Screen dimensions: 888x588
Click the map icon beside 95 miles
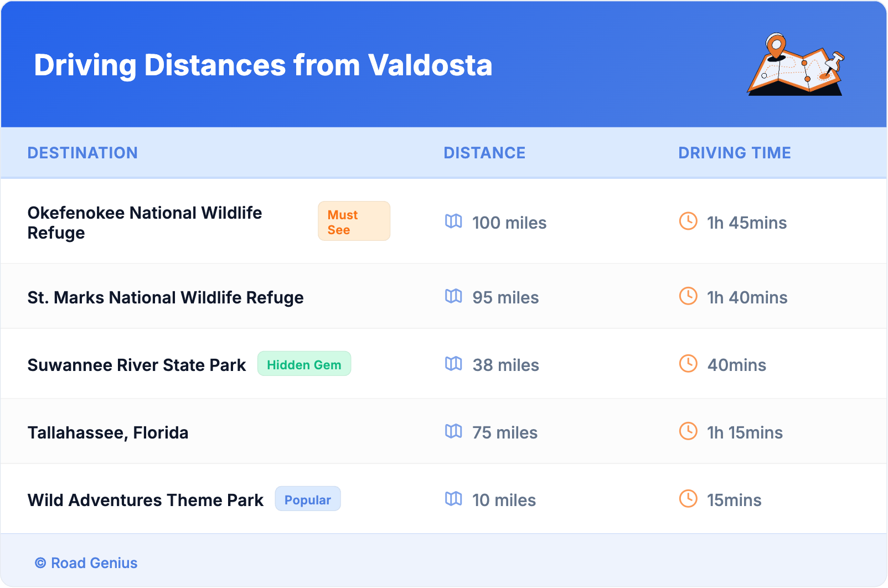tap(453, 296)
